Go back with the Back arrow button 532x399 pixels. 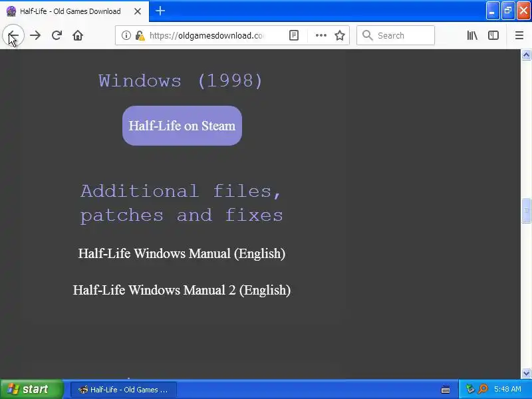tap(13, 35)
